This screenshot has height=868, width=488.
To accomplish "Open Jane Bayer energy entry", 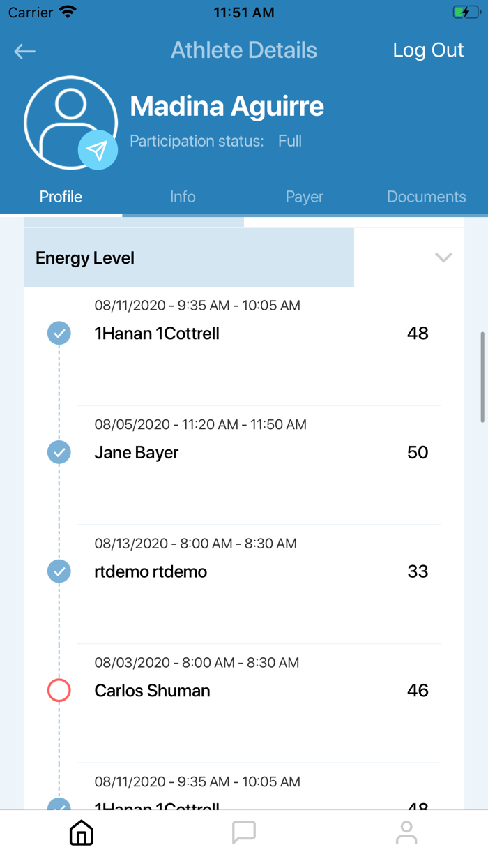I will (258, 453).
